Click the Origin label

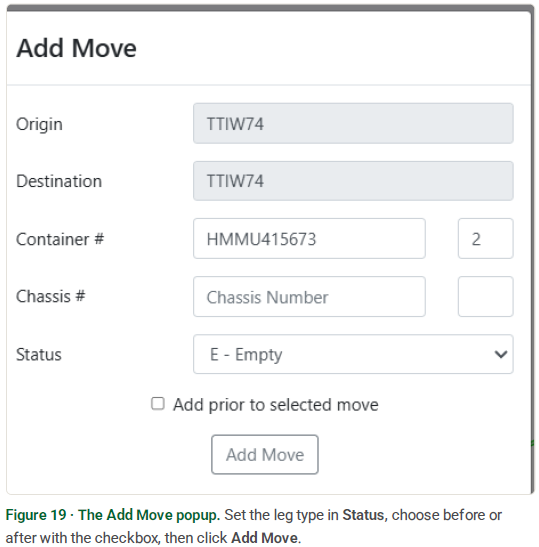click(39, 124)
